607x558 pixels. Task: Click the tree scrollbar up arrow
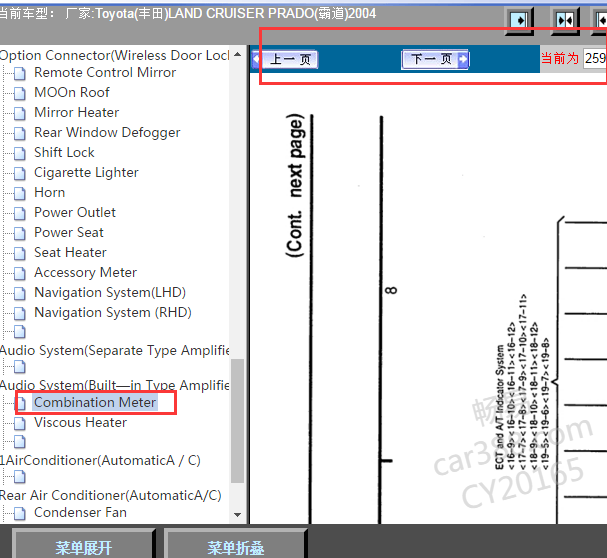tap(238, 55)
